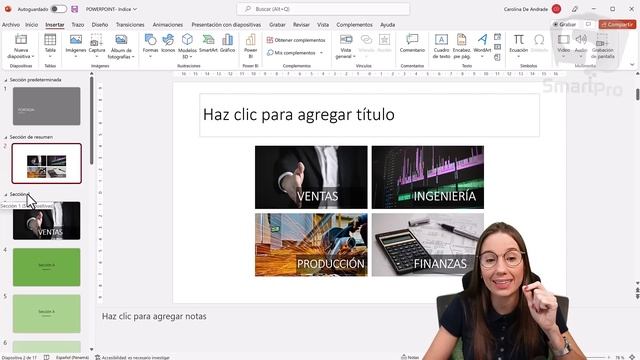Start Grabación de pantalla
Viewport: 640px width, 360px height.
[x=602, y=46]
